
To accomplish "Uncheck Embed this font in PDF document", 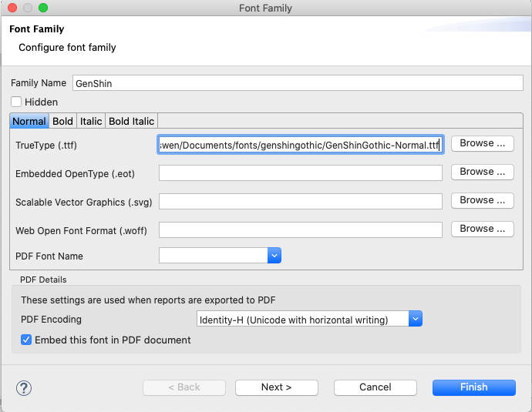I will 27,340.
